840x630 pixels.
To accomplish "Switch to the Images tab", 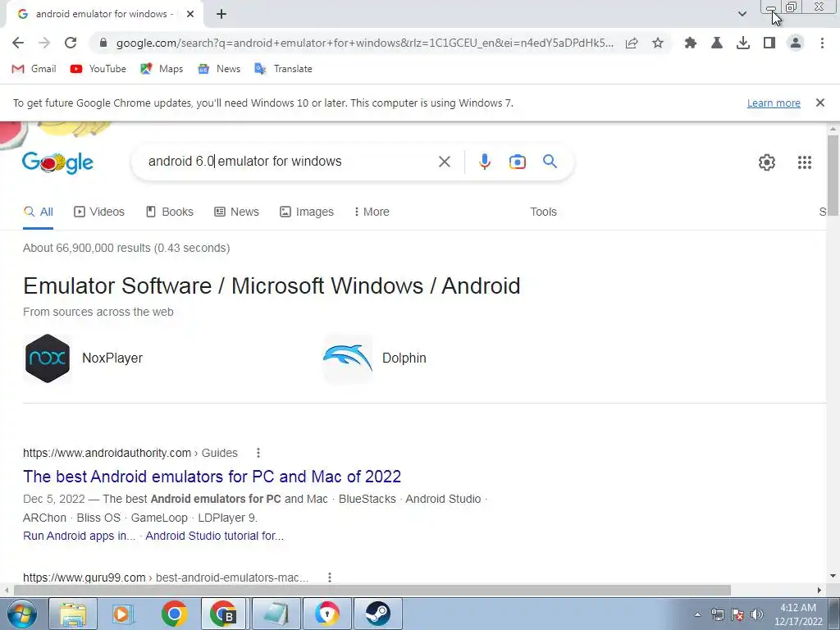I will coord(307,212).
